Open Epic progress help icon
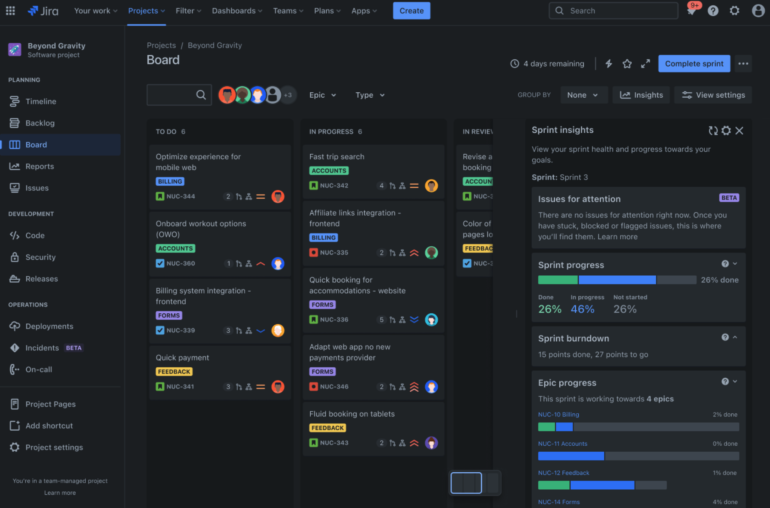770x508 pixels. 725,382
